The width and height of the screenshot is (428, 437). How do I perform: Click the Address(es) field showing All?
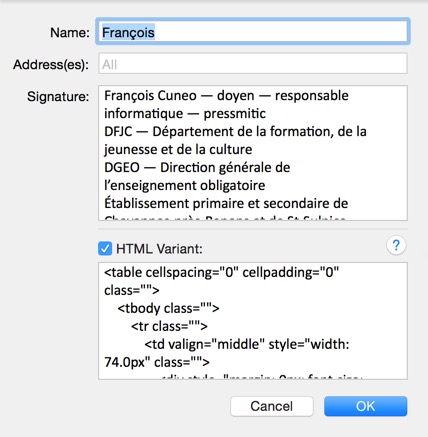pos(253,64)
